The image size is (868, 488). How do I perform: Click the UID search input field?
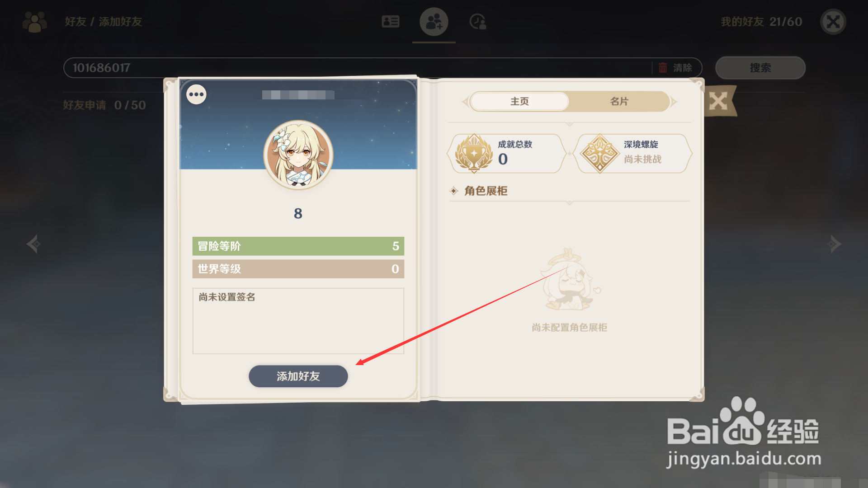coord(357,68)
